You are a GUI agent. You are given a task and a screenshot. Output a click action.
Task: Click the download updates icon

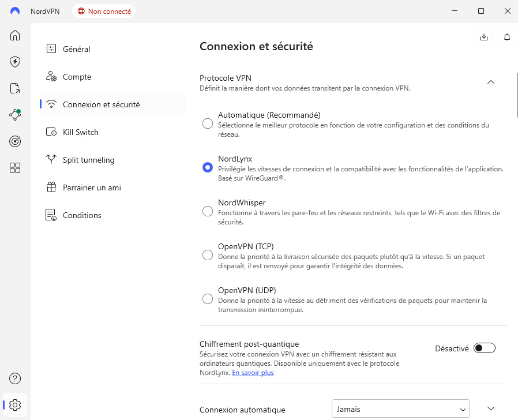coord(484,37)
